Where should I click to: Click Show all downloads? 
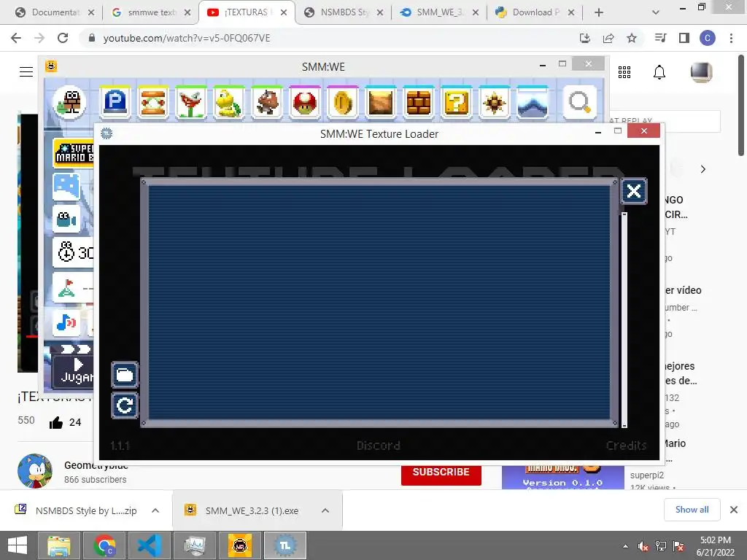692,510
